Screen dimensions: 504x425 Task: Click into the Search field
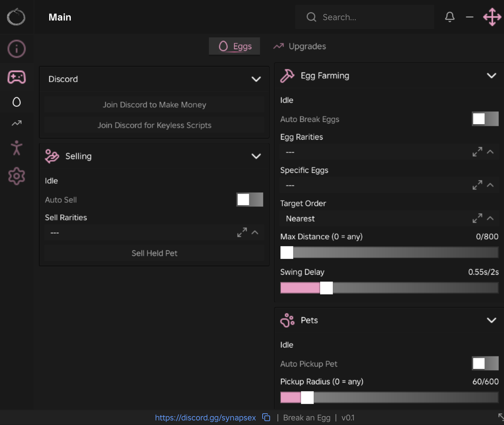click(365, 17)
